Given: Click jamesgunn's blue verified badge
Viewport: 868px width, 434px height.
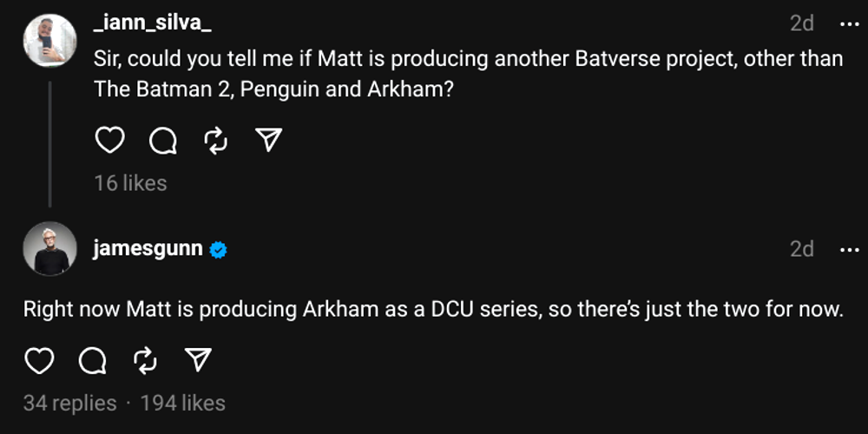Looking at the screenshot, I should coord(219,250).
